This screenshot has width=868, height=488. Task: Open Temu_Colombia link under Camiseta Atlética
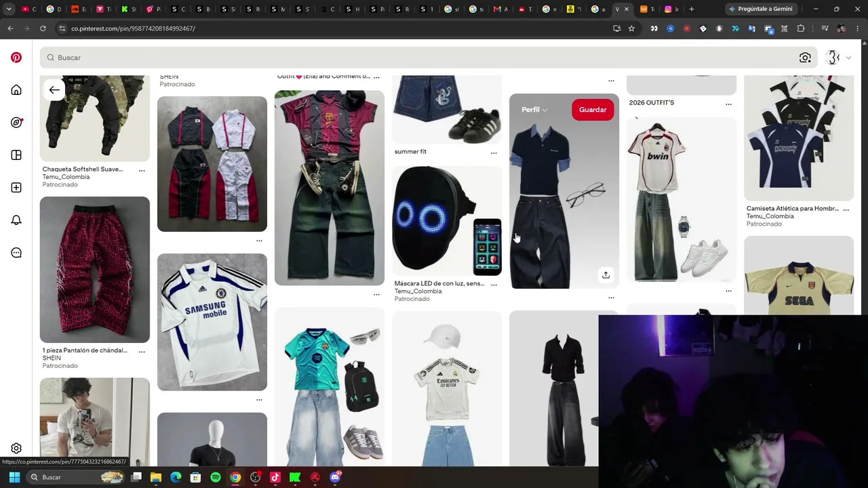tap(770, 216)
